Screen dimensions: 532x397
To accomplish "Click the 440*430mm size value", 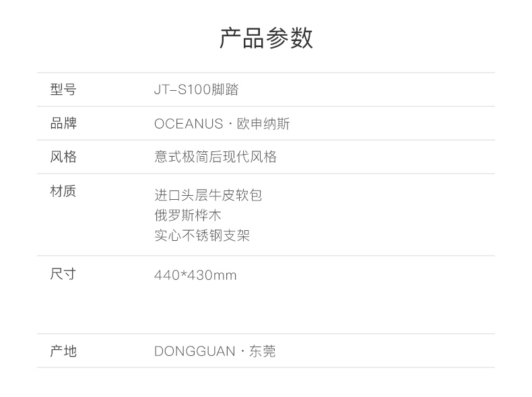I will (195, 275).
